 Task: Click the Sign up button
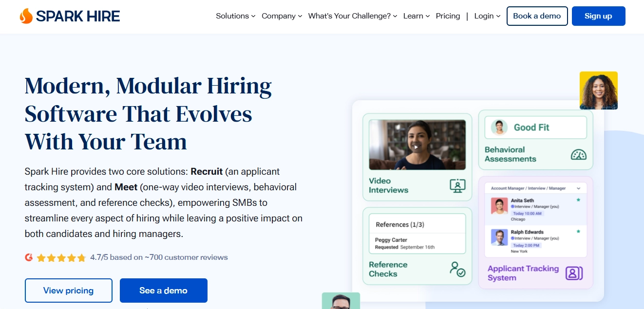pyautogui.click(x=598, y=16)
